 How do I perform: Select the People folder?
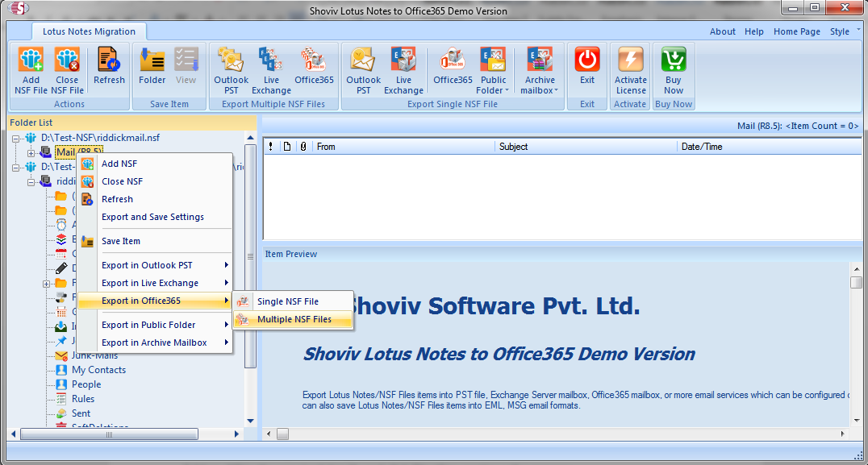[86, 384]
